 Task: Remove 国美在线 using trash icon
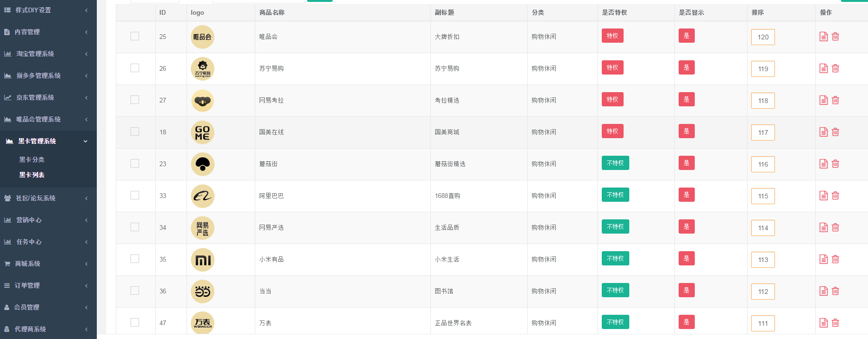(x=835, y=132)
